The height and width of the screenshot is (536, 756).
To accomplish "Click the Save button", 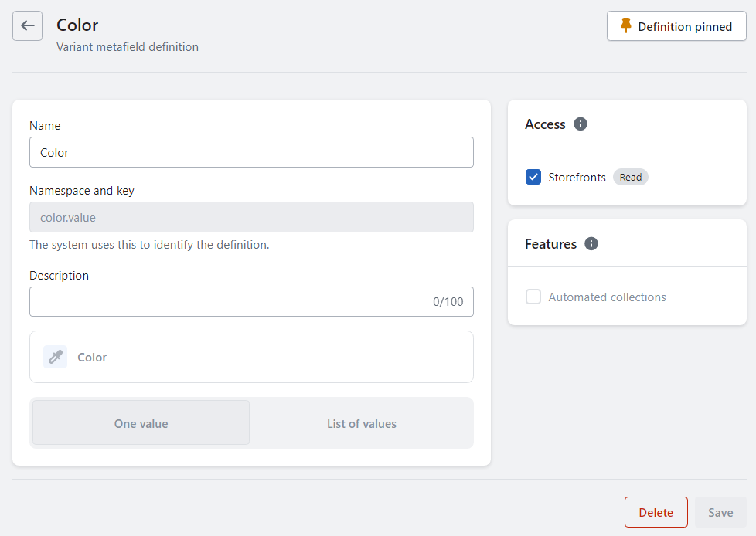I will point(720,512).
